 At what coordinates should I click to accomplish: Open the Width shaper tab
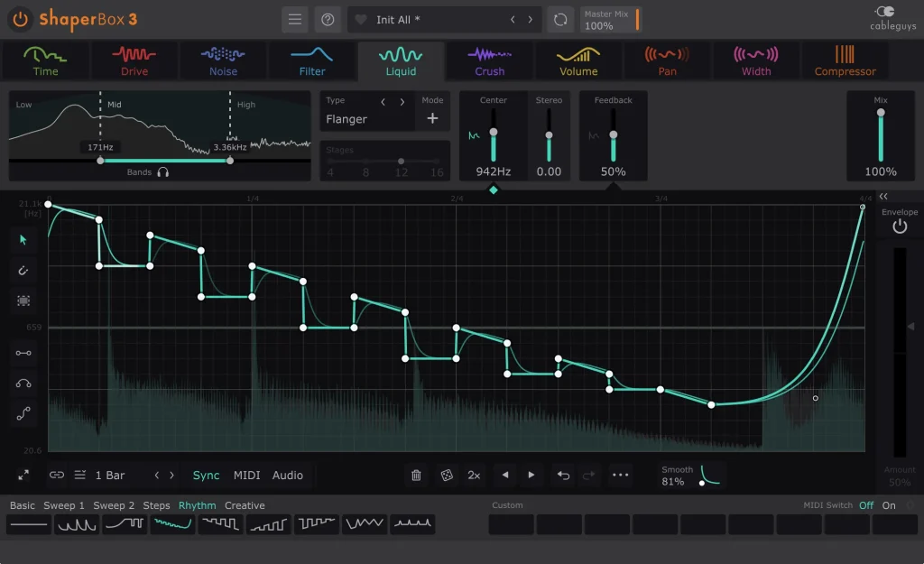point(756,61)
